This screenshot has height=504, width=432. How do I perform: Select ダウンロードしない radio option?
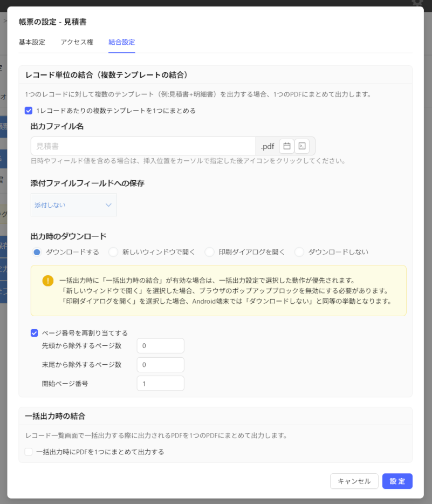click(x=299, y=252)
